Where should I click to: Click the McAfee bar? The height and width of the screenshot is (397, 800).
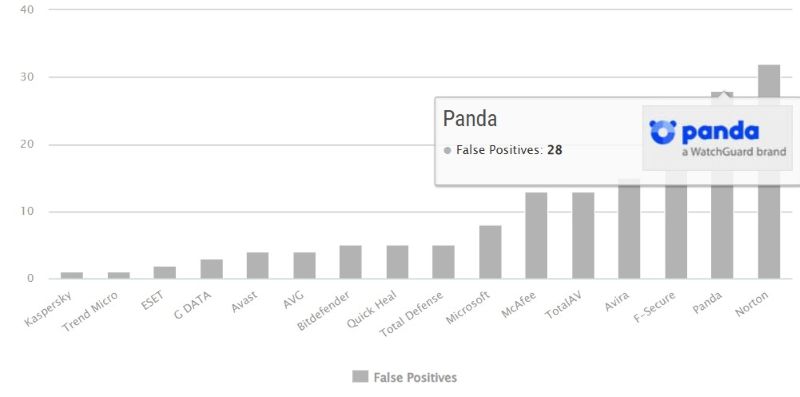(x=536, y=235)
